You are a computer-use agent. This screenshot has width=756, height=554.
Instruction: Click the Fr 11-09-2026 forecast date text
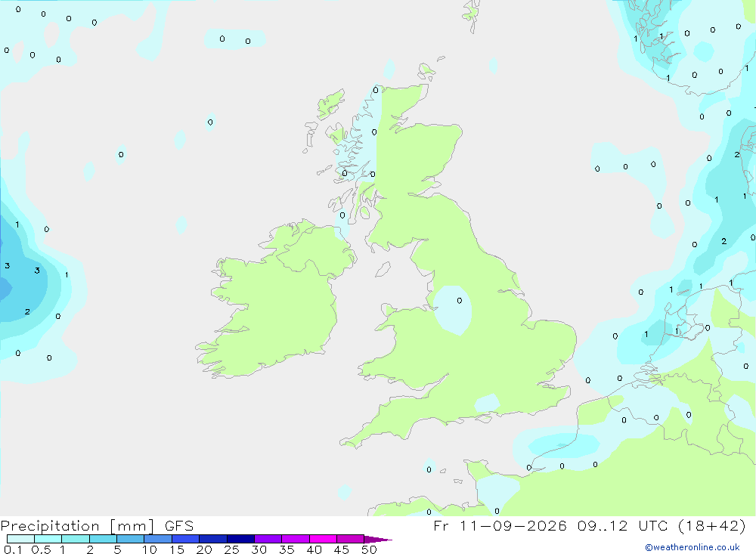tap(500, 525)
